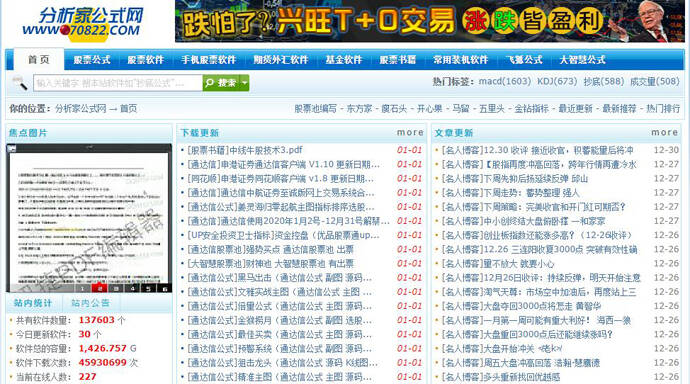The width and height of the screenshot is (690, 384).
Task: Click the 抄底(588) hot tag
Action: pos(603,81)
